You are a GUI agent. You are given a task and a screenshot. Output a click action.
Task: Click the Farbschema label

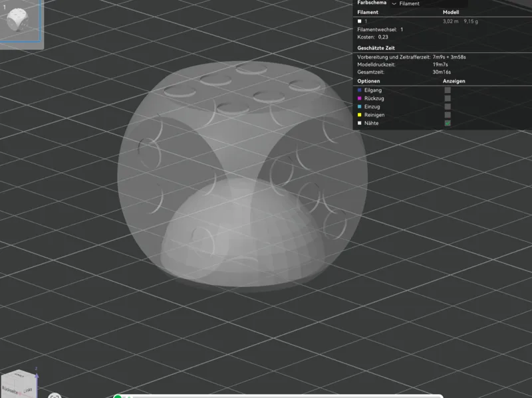point(372,3)
